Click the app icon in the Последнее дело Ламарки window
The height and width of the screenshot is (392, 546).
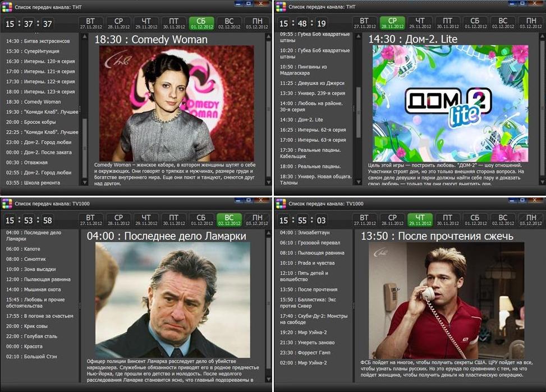click(7, 203)
